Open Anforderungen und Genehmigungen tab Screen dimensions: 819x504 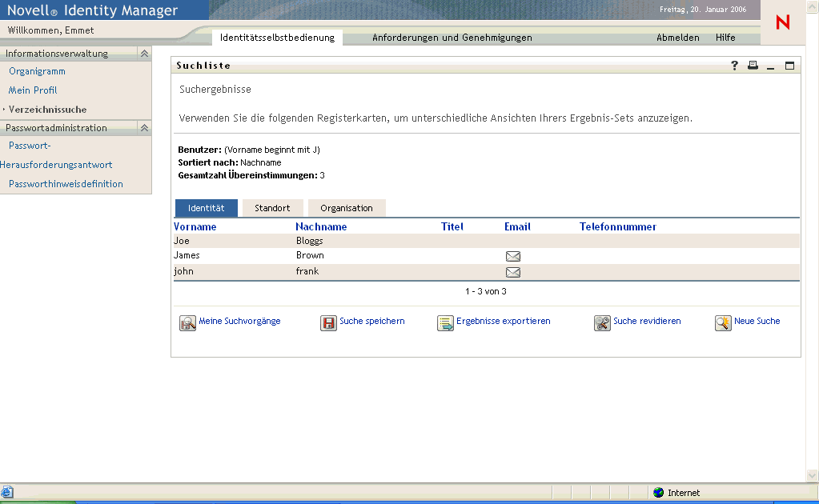pyautogui.click(x=452, y=38)
